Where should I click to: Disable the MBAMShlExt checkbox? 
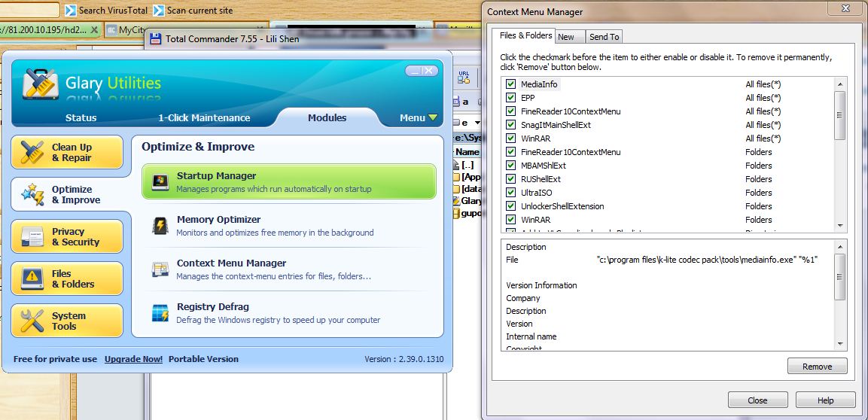tap(510, 166)
